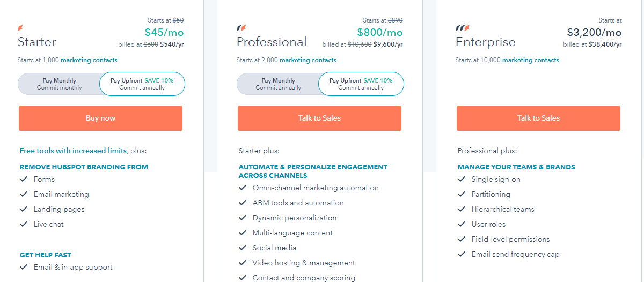644x282 pixels.
Task: Click the checkmark next to Live chat
Action: tap(24, 224)
